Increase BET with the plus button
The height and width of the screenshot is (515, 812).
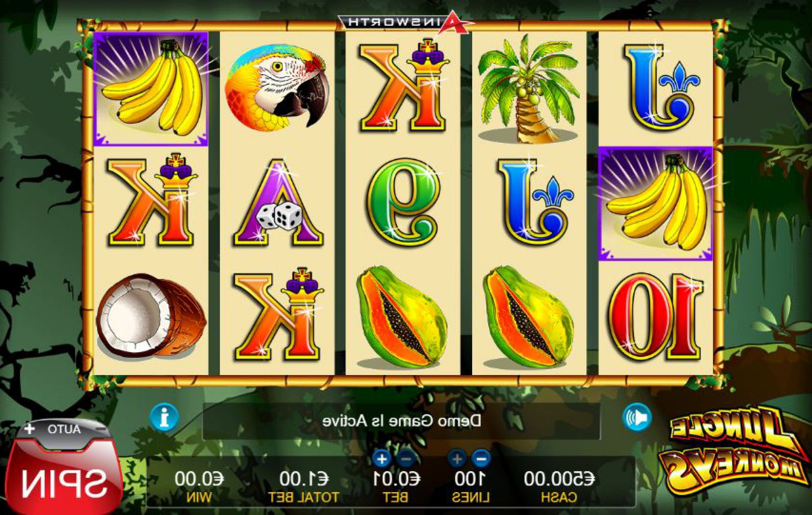pyautogui.click(x=382, y=460)
